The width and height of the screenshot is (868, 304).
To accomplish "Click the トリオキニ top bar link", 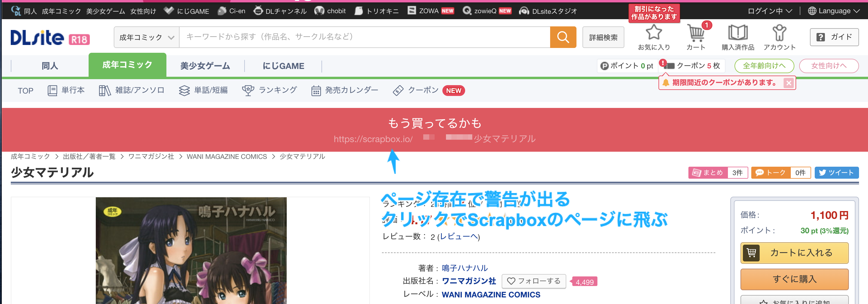I will (x=377, y=11).
